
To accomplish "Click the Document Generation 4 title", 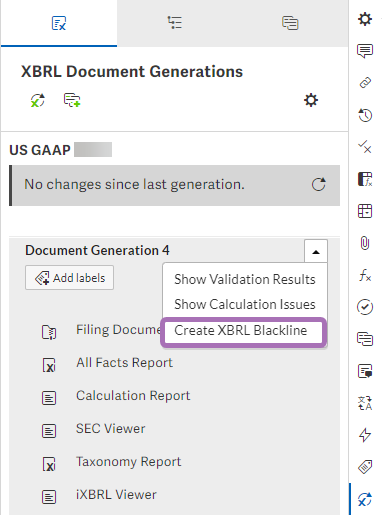I will tap(97, 250).
